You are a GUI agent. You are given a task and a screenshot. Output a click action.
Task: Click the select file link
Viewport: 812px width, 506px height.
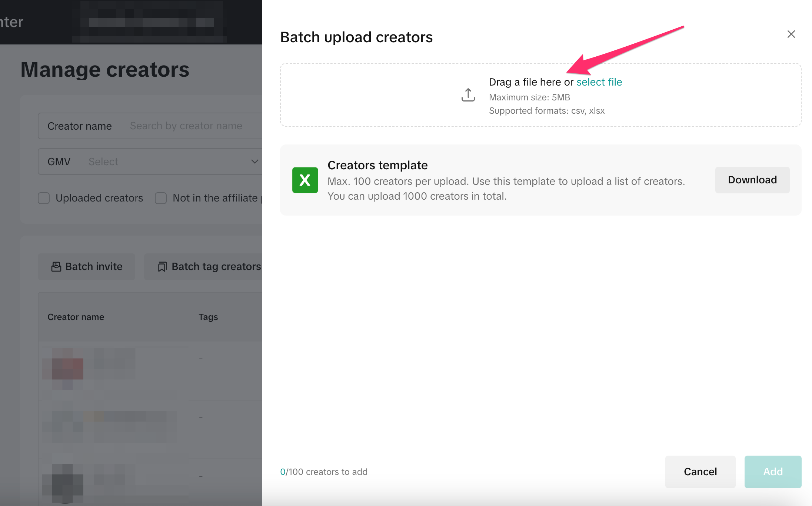coord(599,82)
